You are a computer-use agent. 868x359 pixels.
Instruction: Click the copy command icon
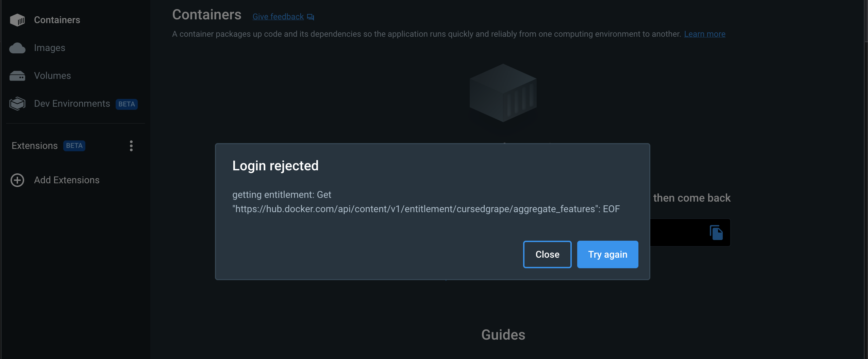(x=716, y=233)
